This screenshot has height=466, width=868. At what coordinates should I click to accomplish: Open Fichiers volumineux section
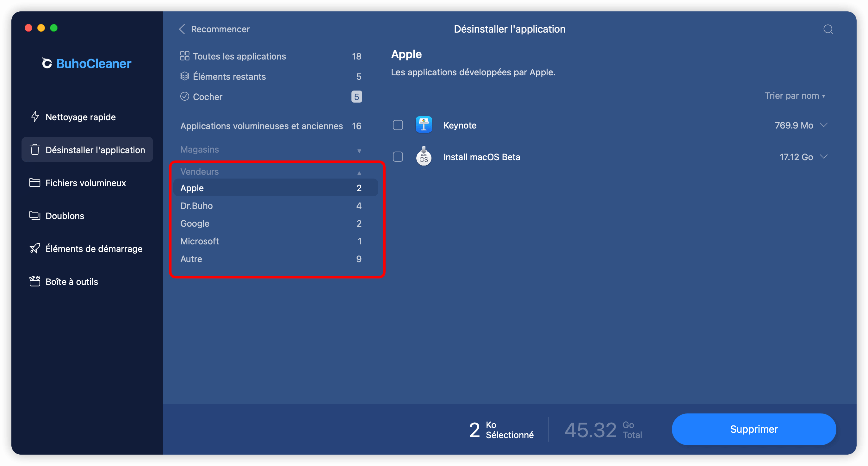[x=87, y=182]
